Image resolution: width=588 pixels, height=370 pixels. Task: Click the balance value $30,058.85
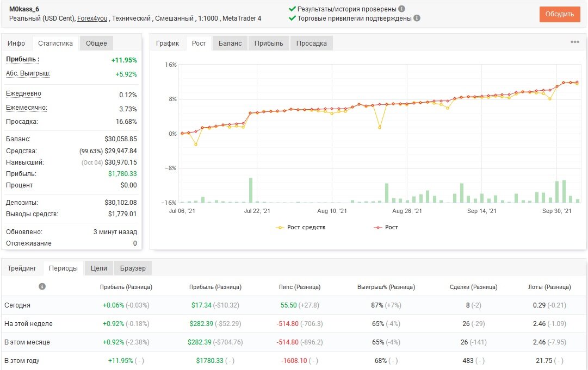(121, 139)
